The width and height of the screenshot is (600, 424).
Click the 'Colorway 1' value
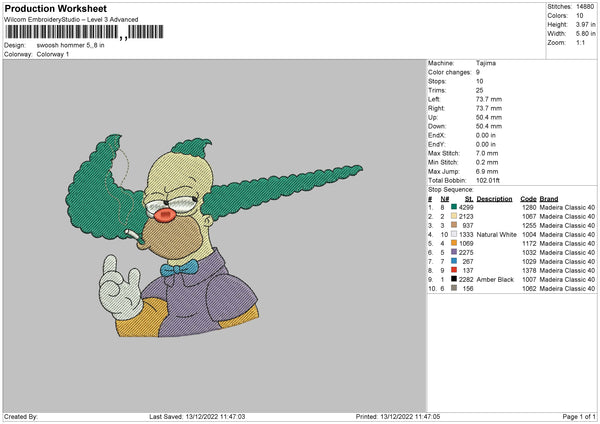pyautogui.click(x=53, y=54)
